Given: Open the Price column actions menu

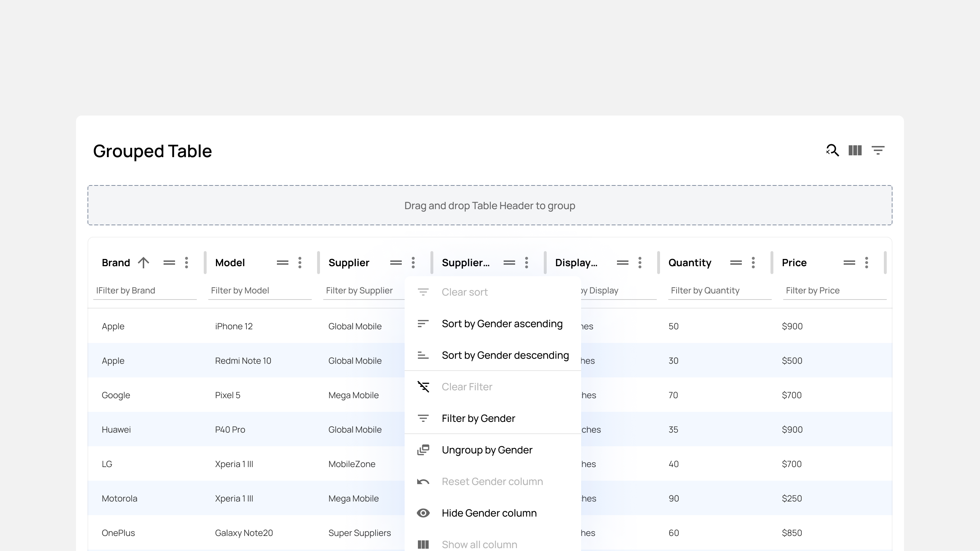Looking at the screenshot, I should tap(867, 263).
